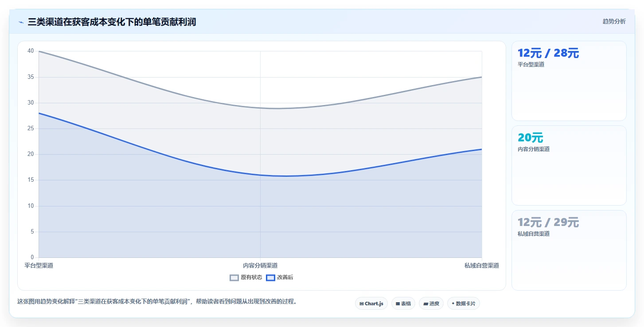Image resolution: width=644 pixels, height=327 pixels.
Task: Click the 内容分销渠道 x-axis label
Action: coord(260,265)
